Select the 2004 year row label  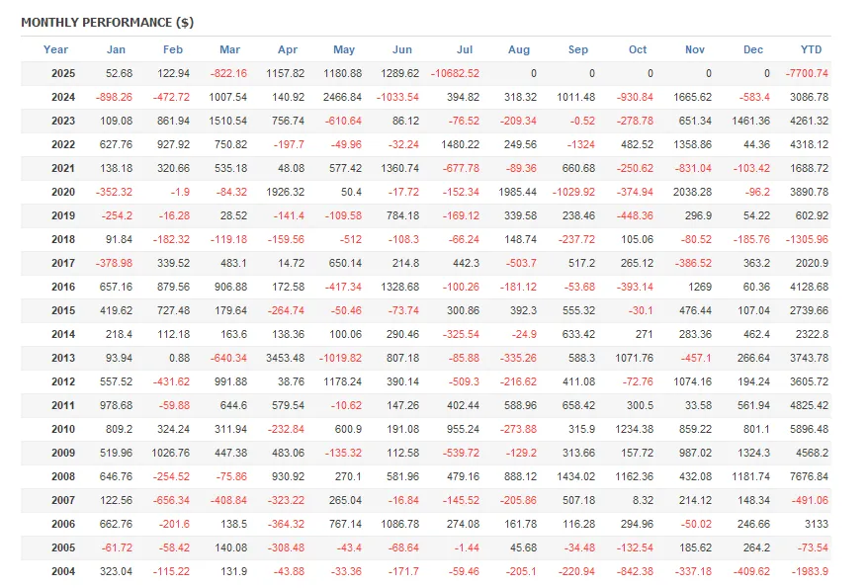click(63, 571)
